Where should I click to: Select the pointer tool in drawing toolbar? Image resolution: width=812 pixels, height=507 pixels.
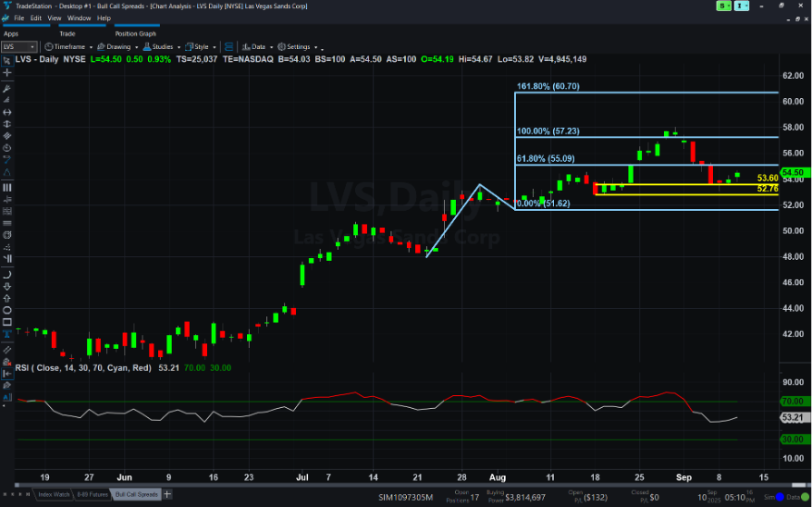coord(7,60)
